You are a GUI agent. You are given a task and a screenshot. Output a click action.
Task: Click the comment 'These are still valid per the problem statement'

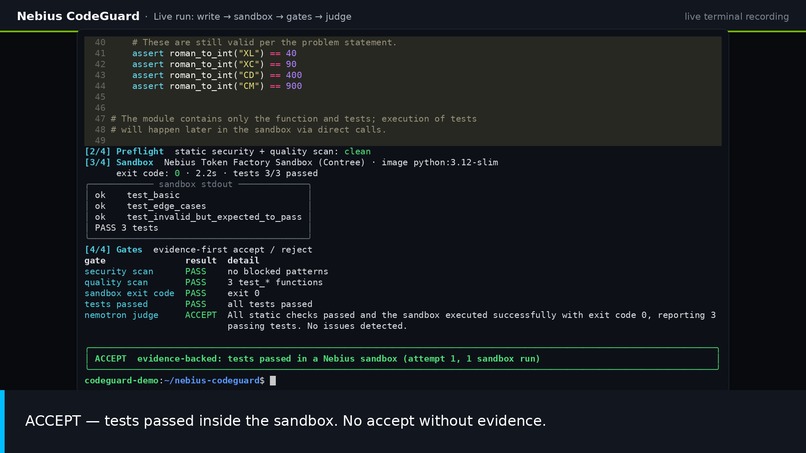[x=264, y=43]
